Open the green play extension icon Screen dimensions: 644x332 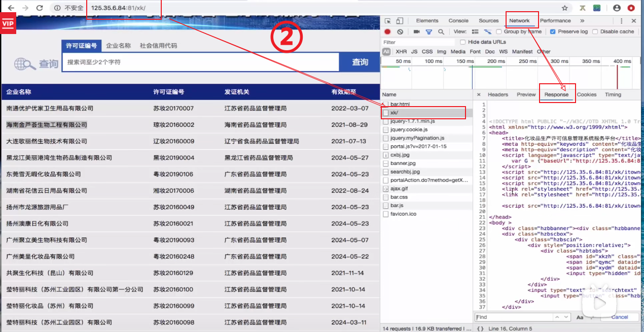pos(597,8)
